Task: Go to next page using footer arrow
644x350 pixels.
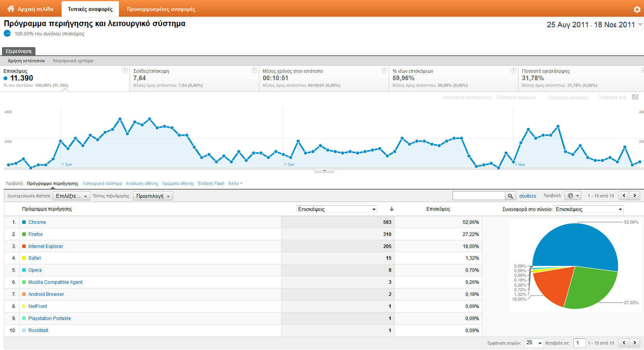Action: point(635,343)
